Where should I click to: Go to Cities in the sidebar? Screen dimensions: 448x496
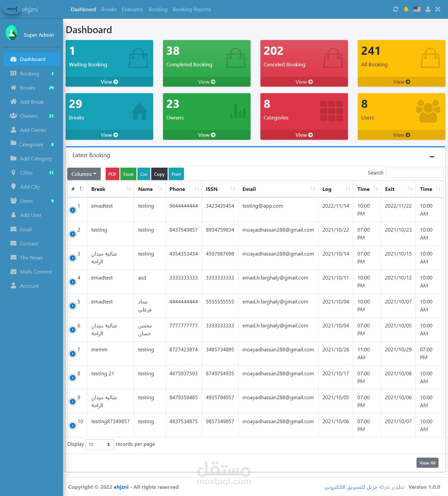(32, 173)
